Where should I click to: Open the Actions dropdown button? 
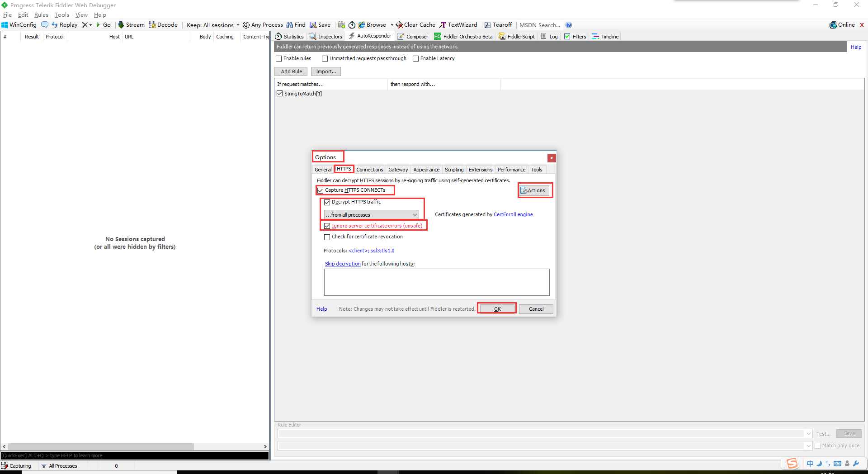point(533,190)
